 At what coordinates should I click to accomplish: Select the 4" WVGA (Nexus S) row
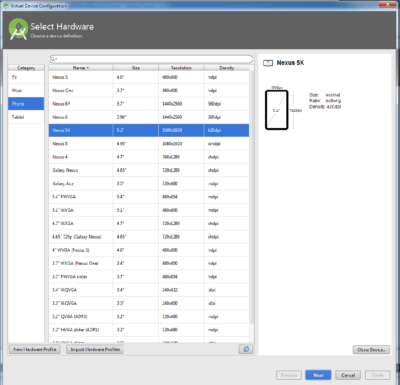(149, 250)
